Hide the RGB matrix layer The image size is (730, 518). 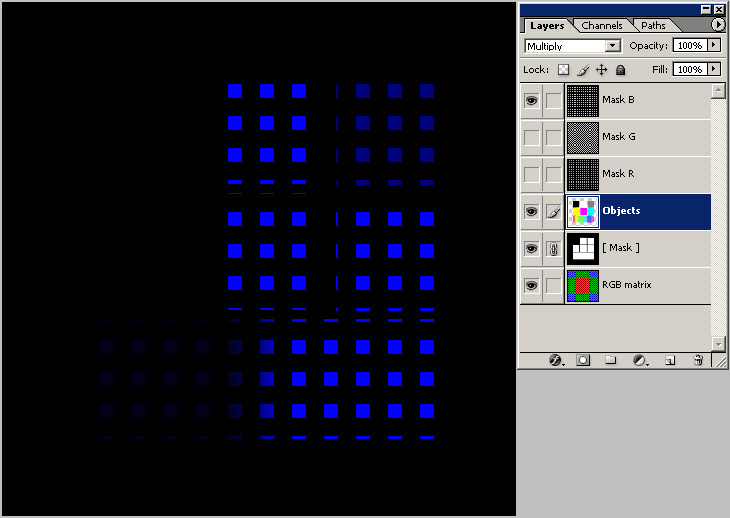(531, 285)
